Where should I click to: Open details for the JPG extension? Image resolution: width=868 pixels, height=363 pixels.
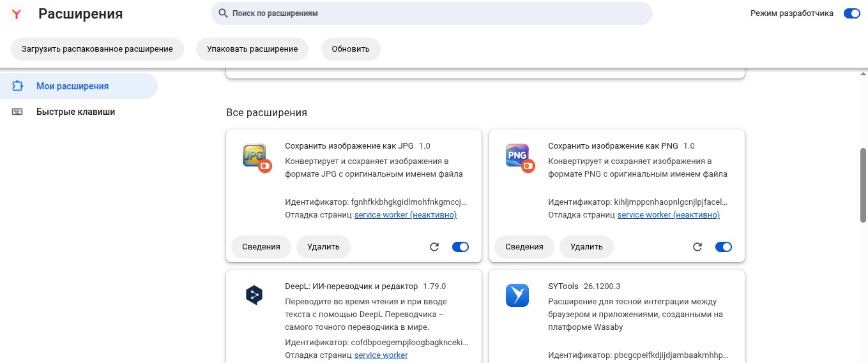(261, 247)
